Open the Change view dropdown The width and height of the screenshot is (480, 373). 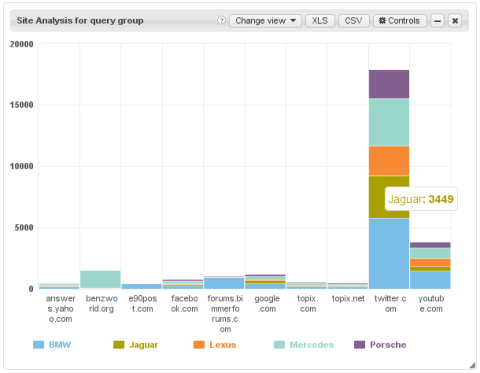coord(265,21)
